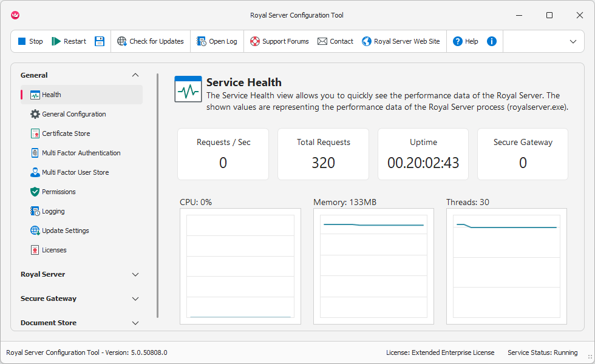Click the Multi Factor Authentication fingerprint icon
This screenshot has width=595, height=364.
[x=35, y=153]
